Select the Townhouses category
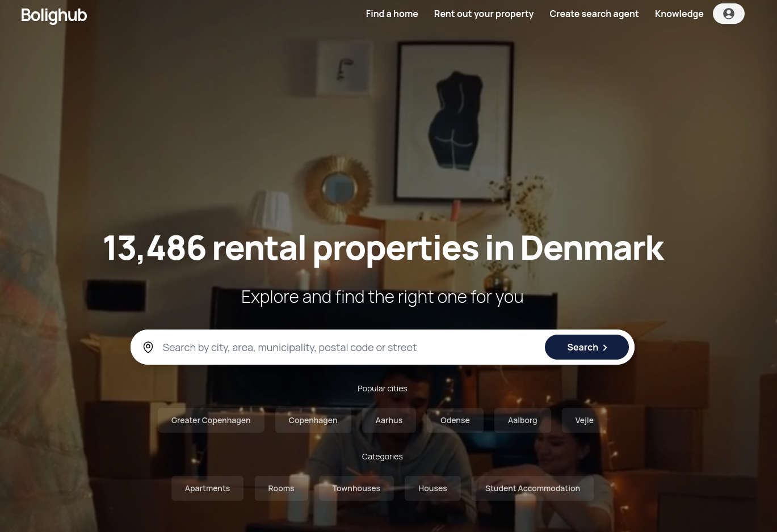Screen dimensions: 777x532 pyautogui.click(x=356, y=488)
